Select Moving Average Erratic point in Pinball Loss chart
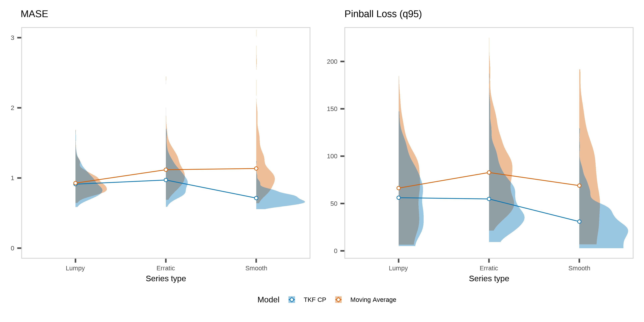The height and width of the screenshot is (322, 644). [489, 173]
